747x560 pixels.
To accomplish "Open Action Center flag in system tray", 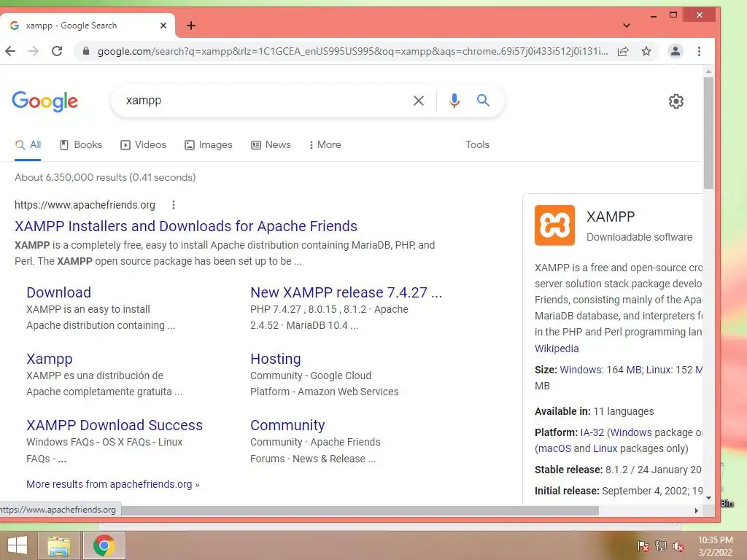I will [643, 546].
